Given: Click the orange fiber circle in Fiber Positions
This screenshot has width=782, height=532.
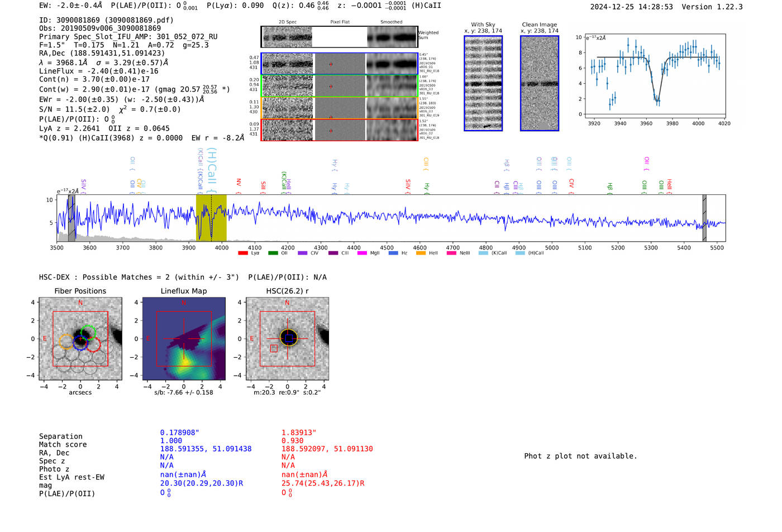Looking at the screenshot, I should coord(66,342).
